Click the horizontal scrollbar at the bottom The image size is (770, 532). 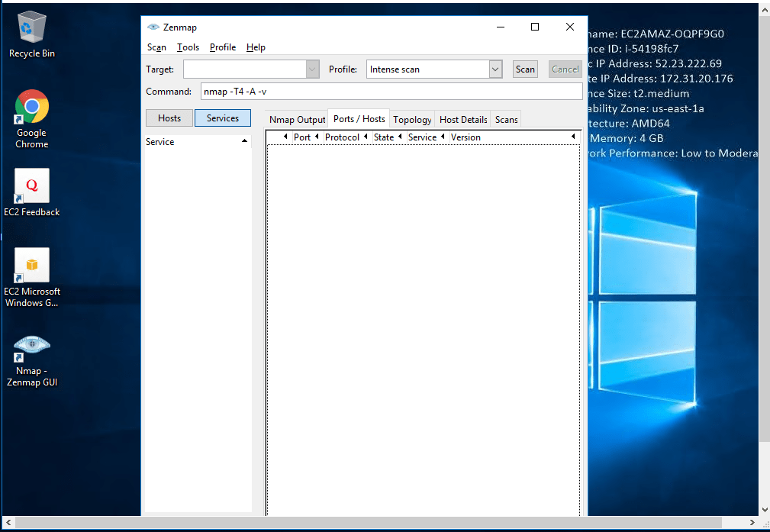(382, 523)
